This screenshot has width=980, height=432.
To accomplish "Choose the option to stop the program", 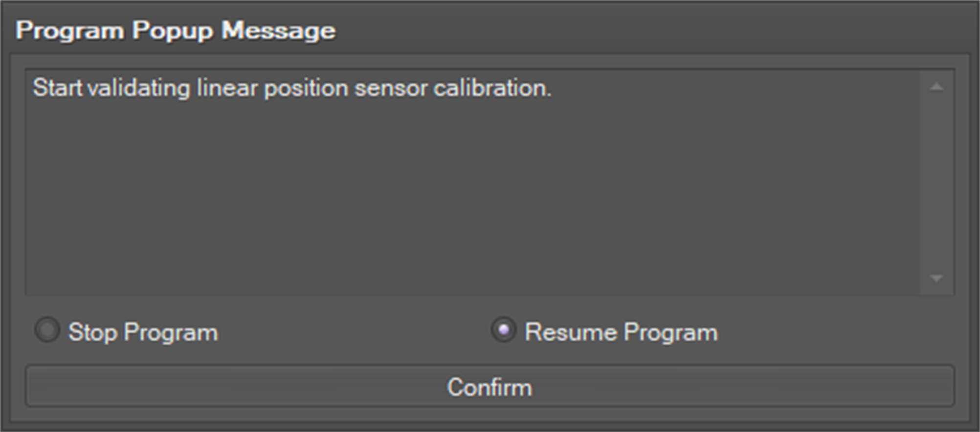I will (47, 330).
